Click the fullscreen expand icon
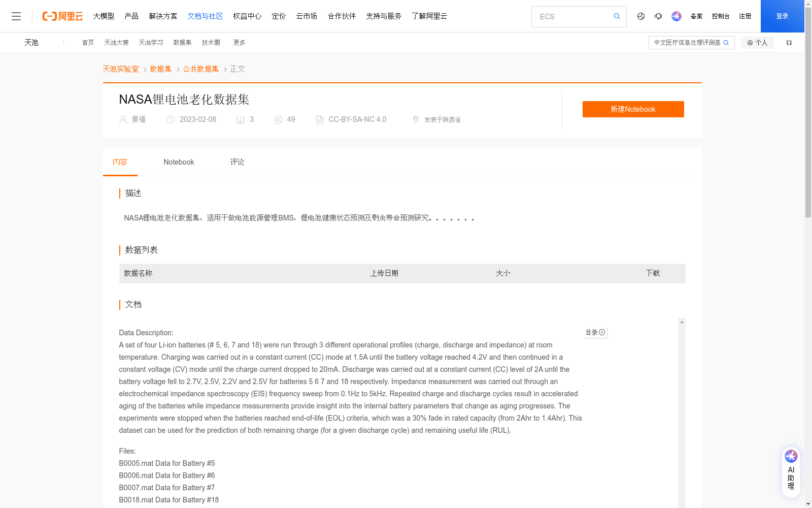 point(789,43)
